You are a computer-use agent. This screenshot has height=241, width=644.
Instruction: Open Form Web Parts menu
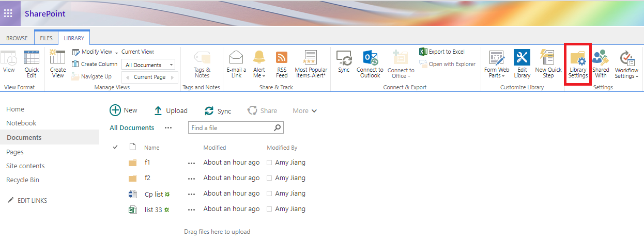(x=497, y=65)
